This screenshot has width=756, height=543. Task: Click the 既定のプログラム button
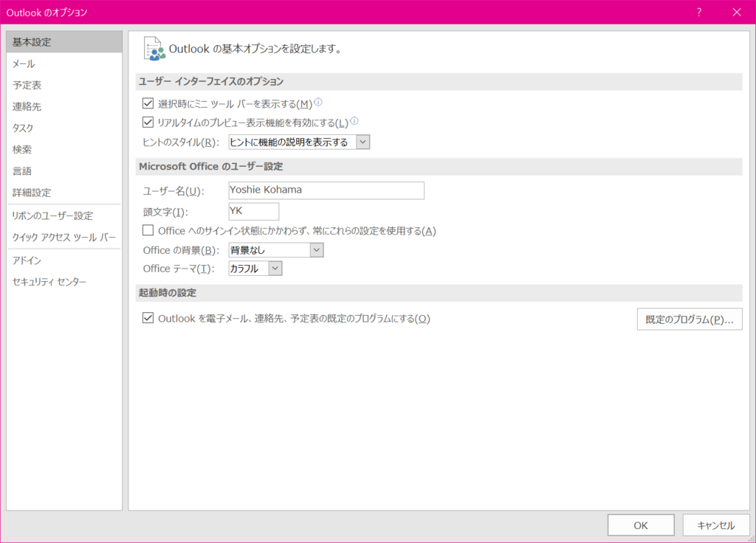click(x=690, y=319)
